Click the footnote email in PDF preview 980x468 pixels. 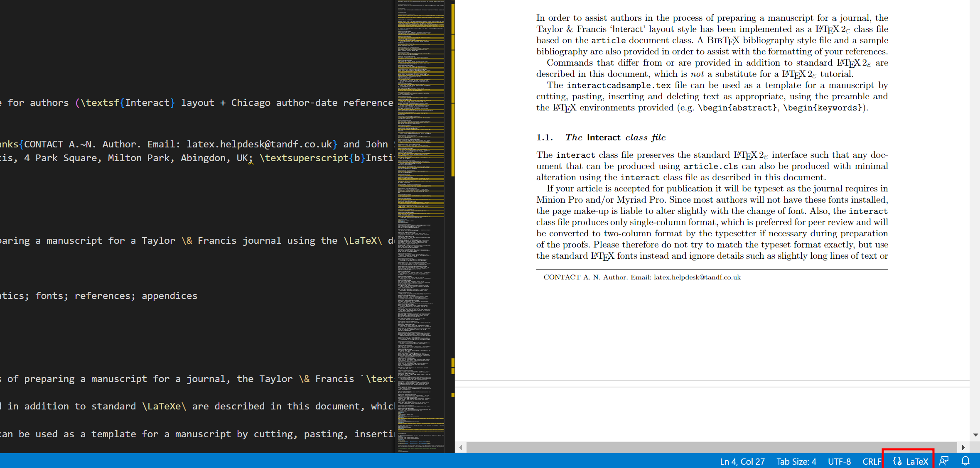(x=697, y=277)
